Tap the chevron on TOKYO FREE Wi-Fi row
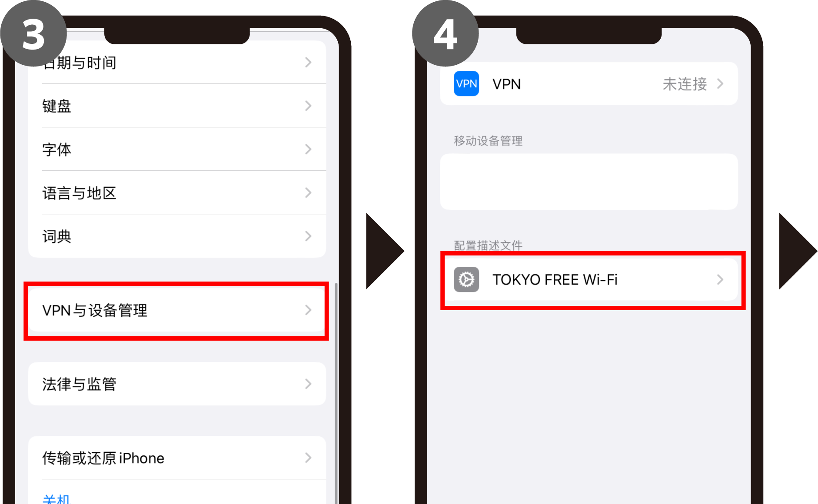The image size is (818, 504). click(x=720, y=279)
